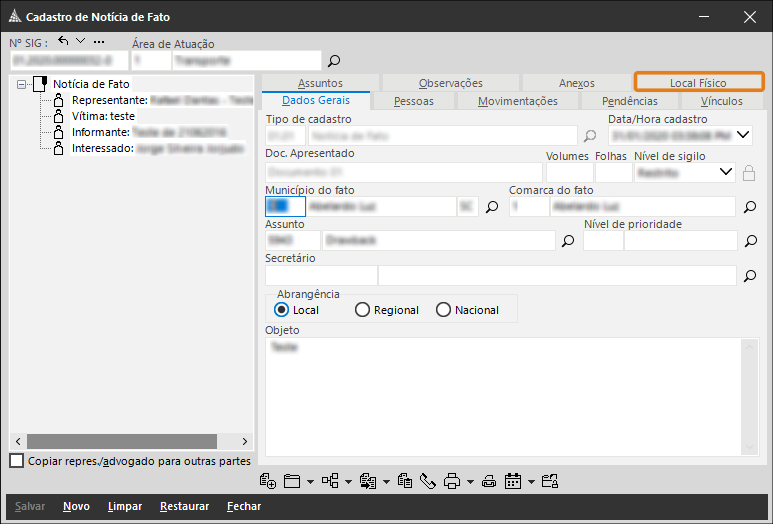Screen dimensions: 773x524
Task: Search Comarca do fato with magnifier
Action: coord(750,207)
